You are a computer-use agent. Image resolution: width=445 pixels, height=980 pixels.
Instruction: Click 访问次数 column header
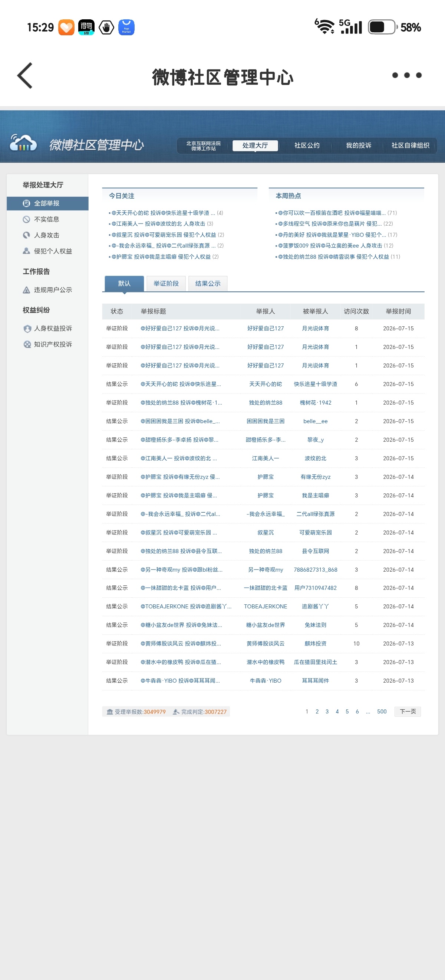[x=356, y=311]
